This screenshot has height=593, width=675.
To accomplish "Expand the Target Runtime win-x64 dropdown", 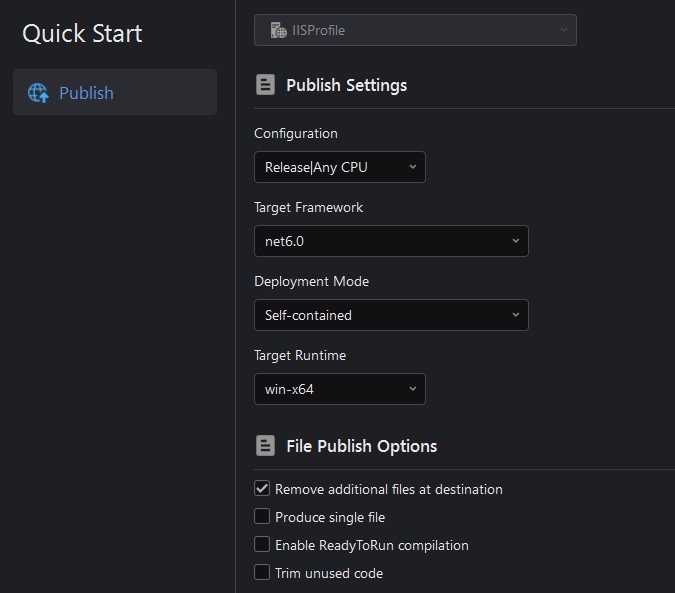I will click(339, 389).
